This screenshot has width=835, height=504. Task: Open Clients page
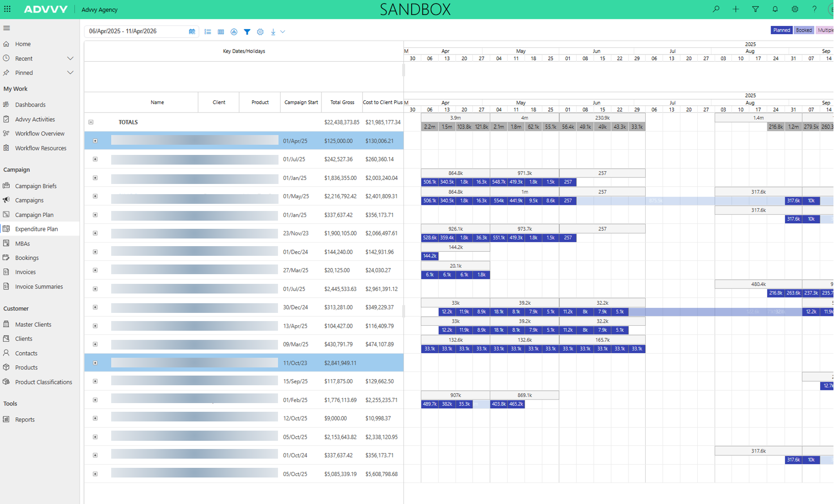pos(23,339)
